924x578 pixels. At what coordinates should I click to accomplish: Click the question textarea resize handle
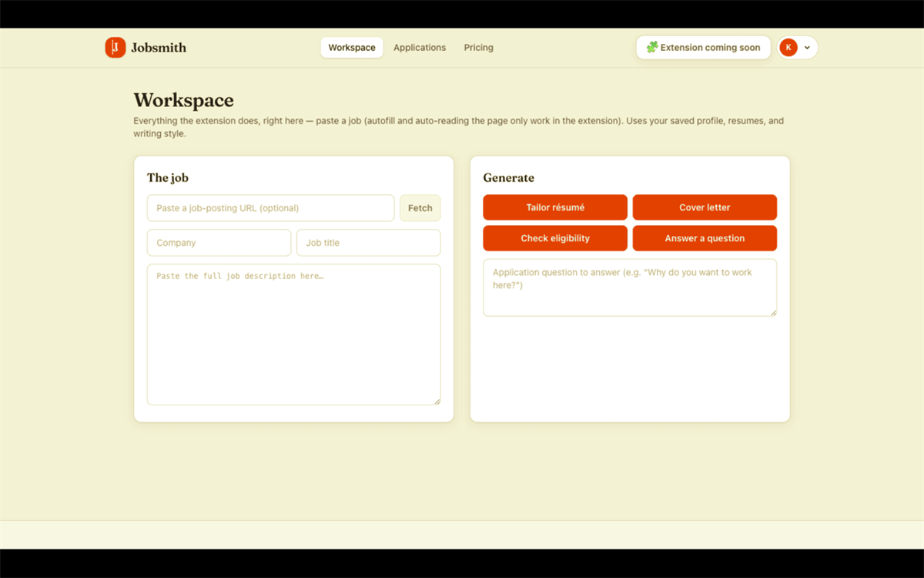click(773, 312)
